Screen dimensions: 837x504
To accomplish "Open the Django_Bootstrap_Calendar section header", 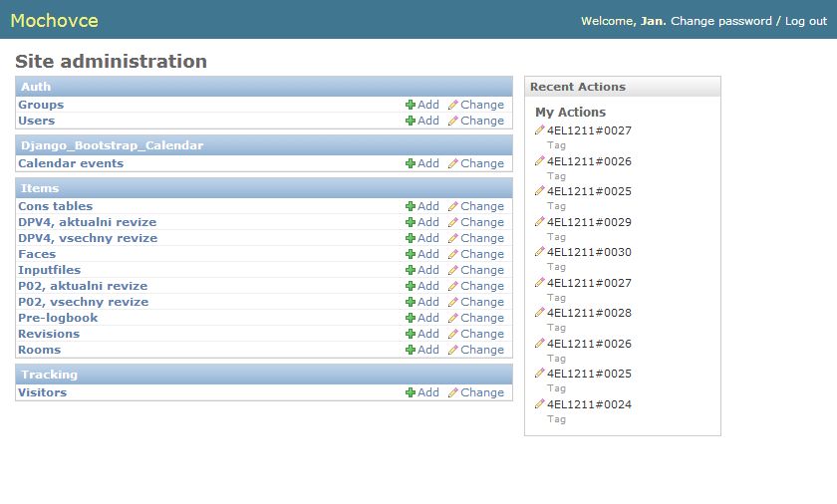I will (x=112, y=145).
